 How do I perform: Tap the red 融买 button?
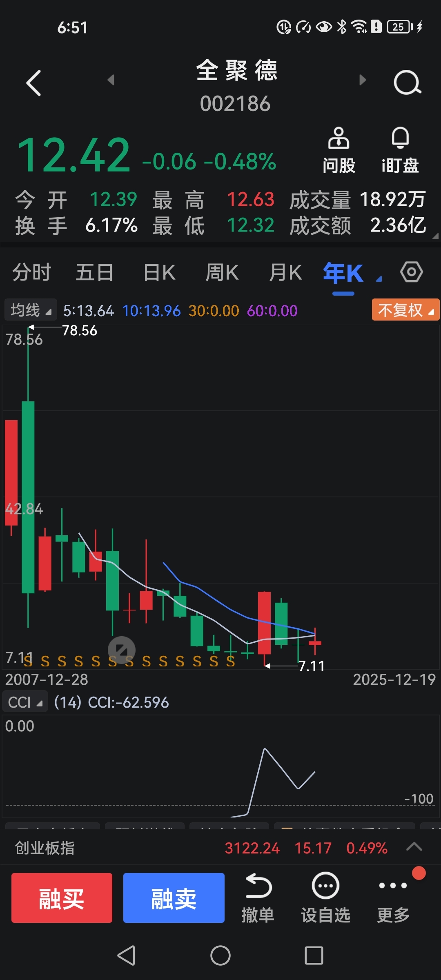62,898
